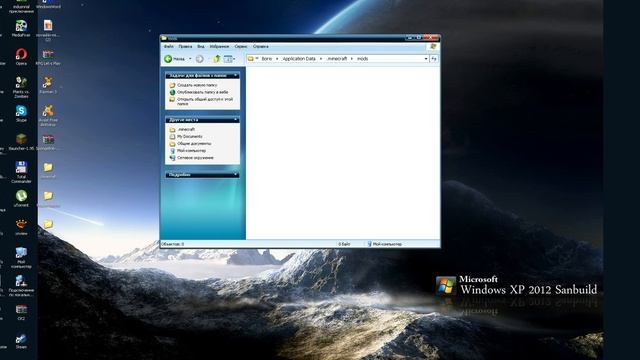Select the Rayman 3 desktop icon
The height and width of the screenshot is (360, 640).
point(48,85)
